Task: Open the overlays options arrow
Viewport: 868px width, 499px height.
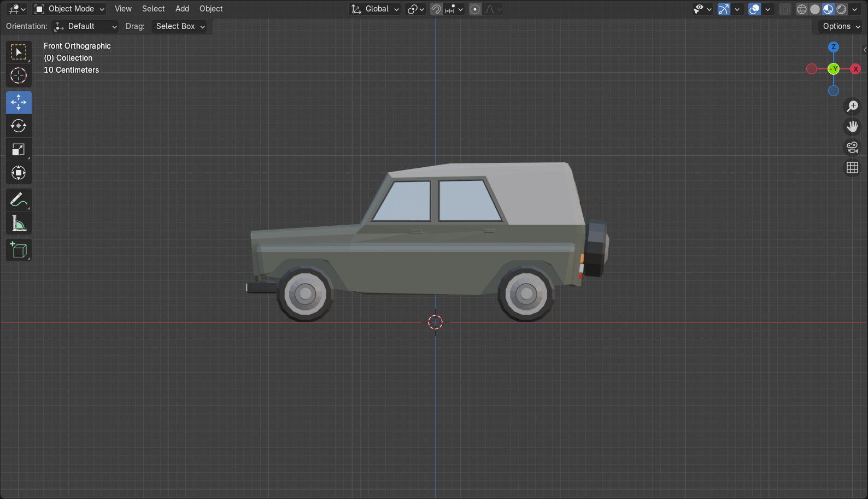Action: pos(767,9)
